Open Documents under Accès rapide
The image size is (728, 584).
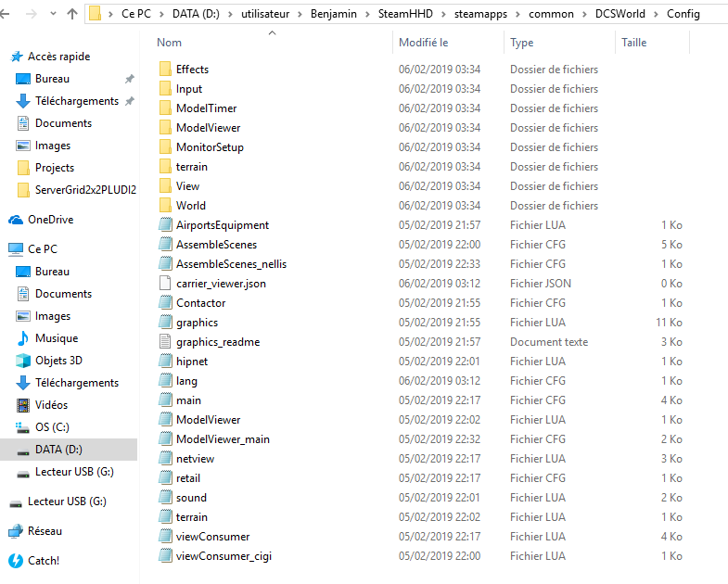pos(63,123)
